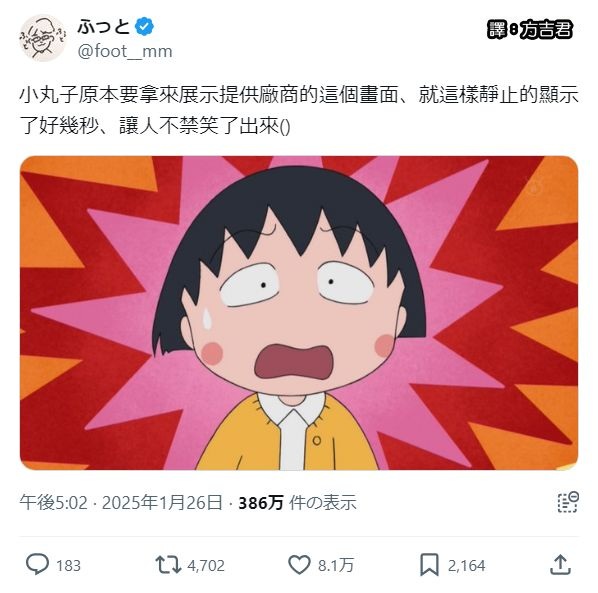Viewport: 598px width, 593px height.
Task: Click the retweet arrows icon
Action: [168, 565]
